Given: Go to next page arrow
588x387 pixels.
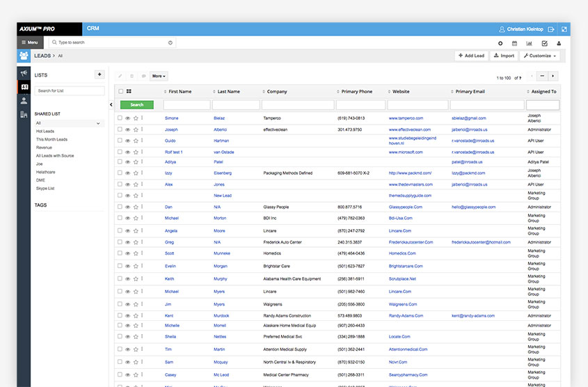Looking at the screenshot, I should point(553,76).
